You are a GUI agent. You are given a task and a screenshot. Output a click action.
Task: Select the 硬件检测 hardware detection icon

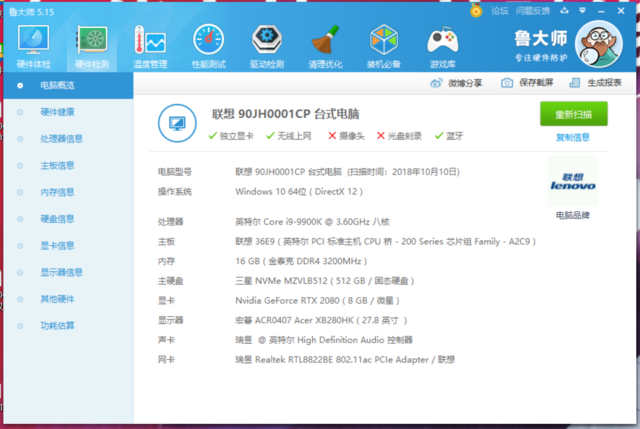click(92, 47)
